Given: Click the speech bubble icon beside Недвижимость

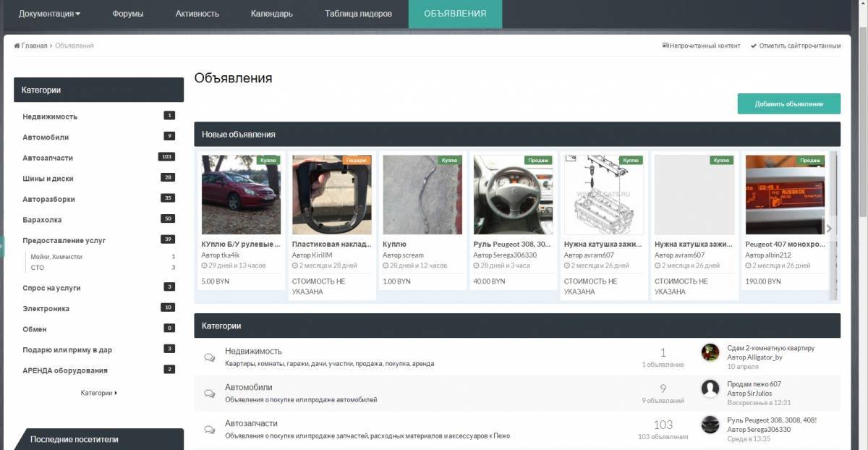Looking at the screenshot, I should 209,357.
